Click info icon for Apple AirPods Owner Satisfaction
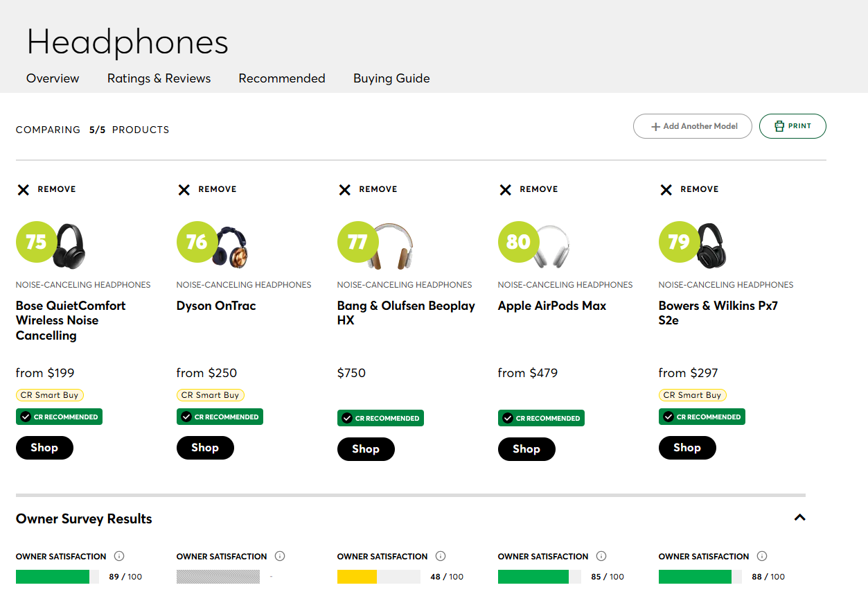The width and height of the screenshot is (868, 601). pos(601,556)
